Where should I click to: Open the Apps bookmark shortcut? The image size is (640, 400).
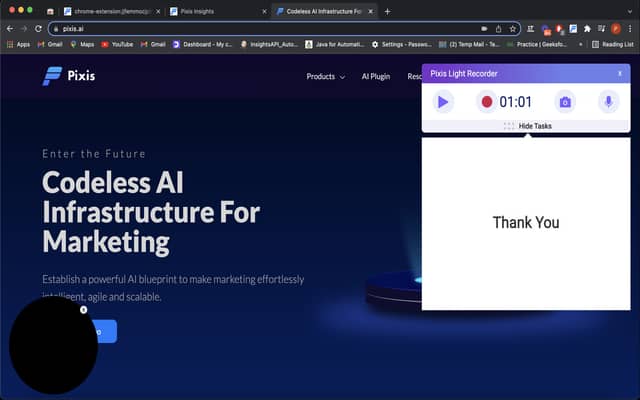[x=18, y=44]
